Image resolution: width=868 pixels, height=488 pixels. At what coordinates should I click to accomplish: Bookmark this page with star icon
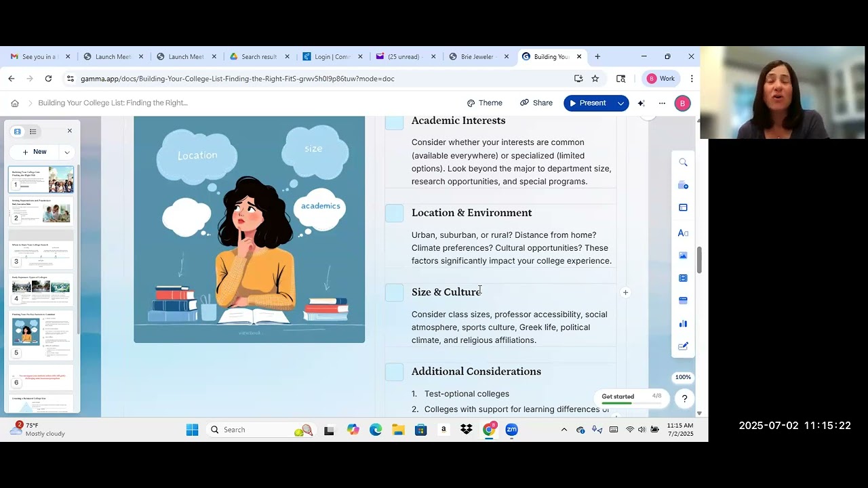[x=595, y=79]
